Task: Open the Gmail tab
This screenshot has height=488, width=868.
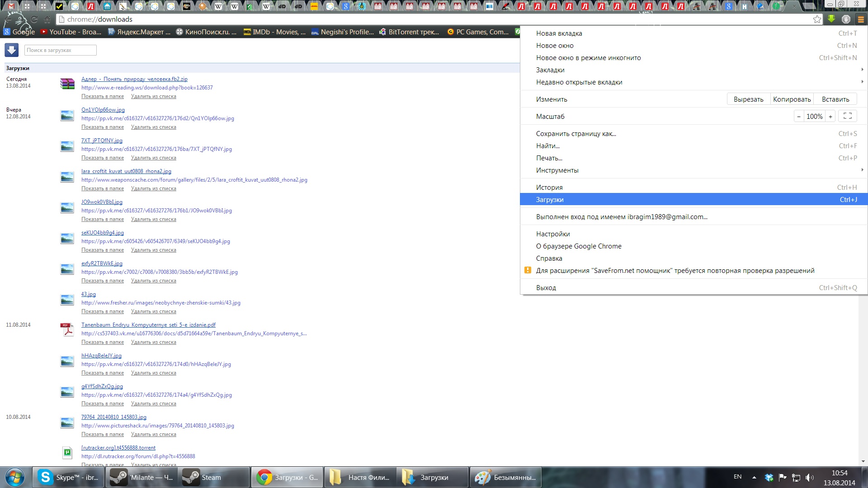Action: point(11,6)
